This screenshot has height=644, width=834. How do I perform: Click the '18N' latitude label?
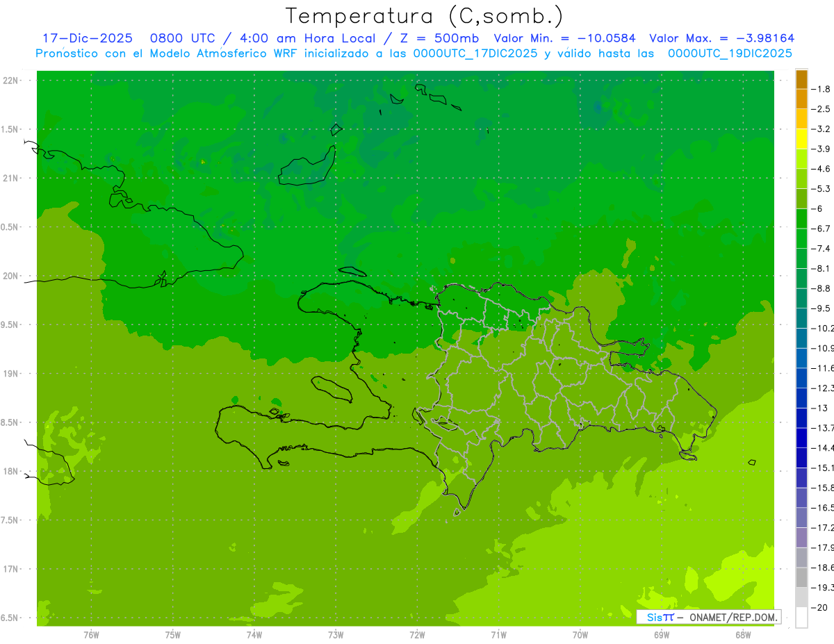10,471
